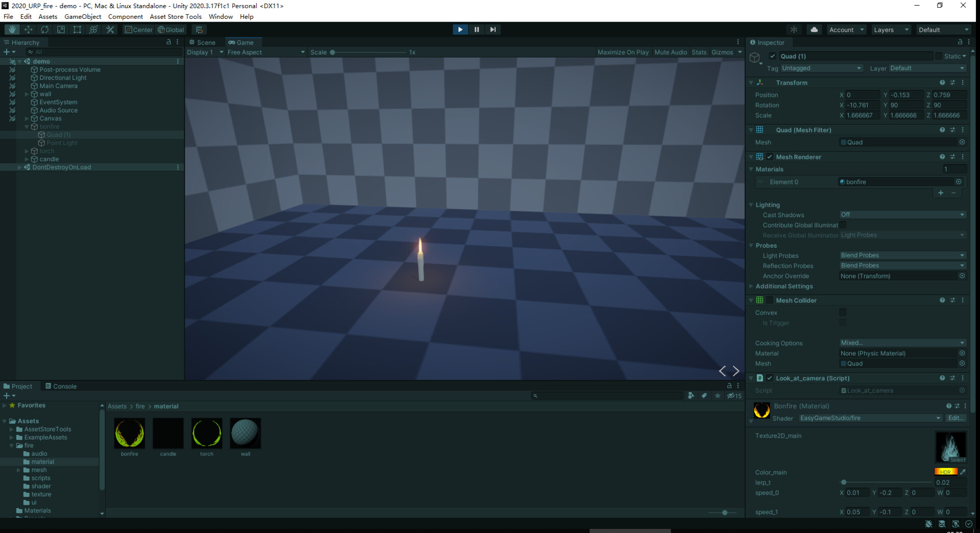Open the GameObject menu
Image resolution: width=980 pixels, height=533 pixels.
tap(83, 16)
